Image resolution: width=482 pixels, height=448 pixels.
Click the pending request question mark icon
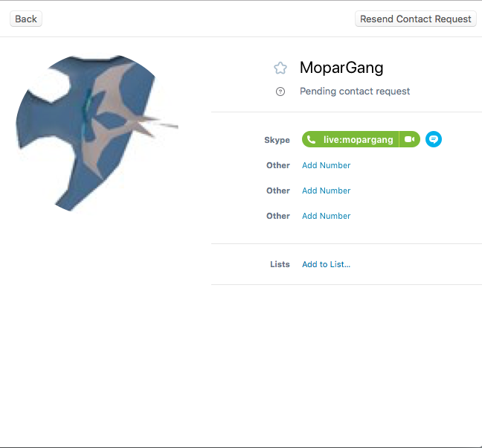[x=280, y=92]
